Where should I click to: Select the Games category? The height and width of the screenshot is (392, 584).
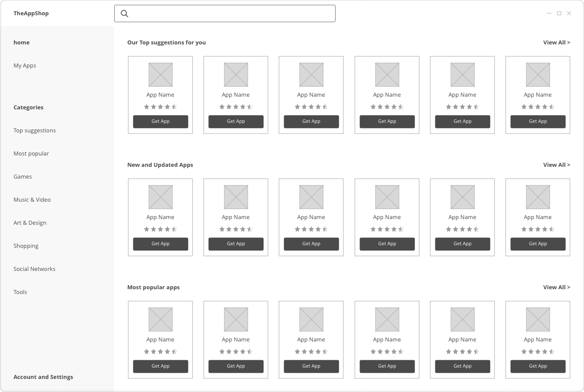pyautogui.click(x=23, y=177)
